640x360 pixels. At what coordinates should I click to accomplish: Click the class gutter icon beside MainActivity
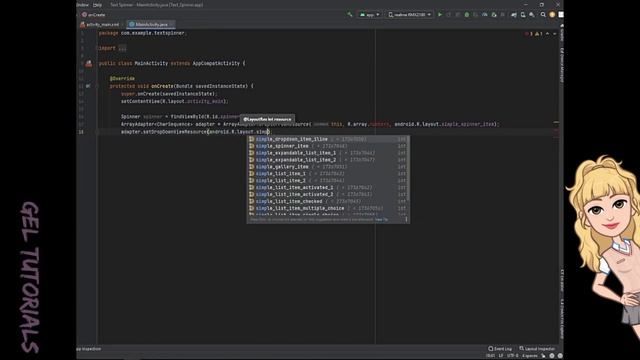(x=89, y=63)
